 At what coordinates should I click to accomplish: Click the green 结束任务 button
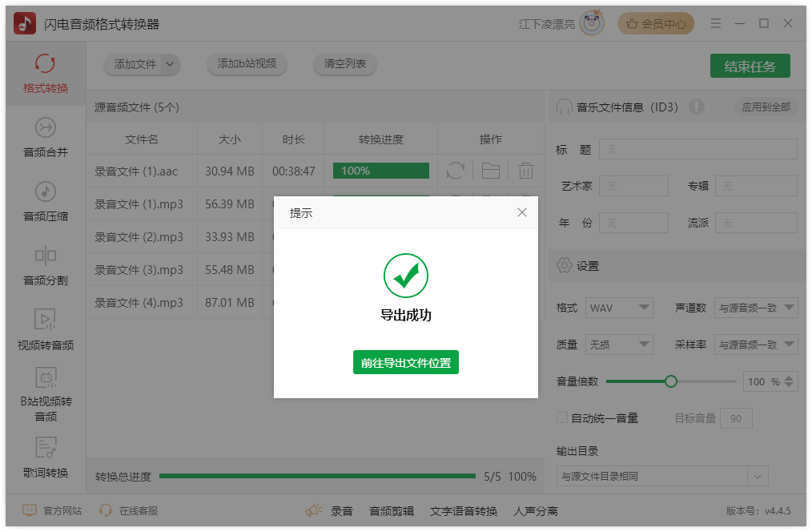coord(750,66)
